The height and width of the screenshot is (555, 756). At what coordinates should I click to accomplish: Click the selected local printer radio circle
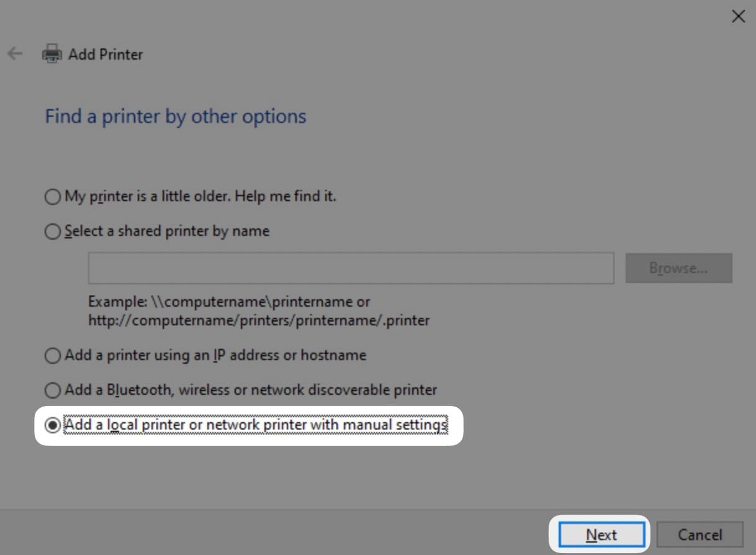coord(53,425)
